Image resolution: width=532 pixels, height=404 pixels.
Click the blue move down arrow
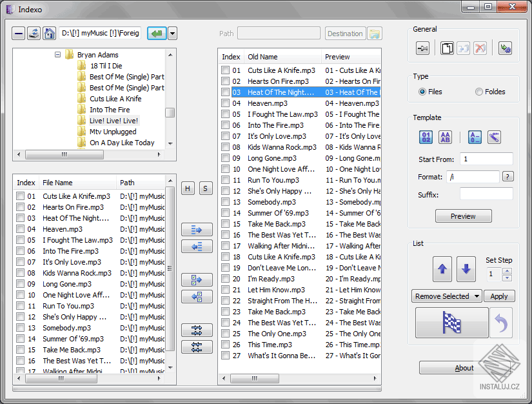click(467, 269)
